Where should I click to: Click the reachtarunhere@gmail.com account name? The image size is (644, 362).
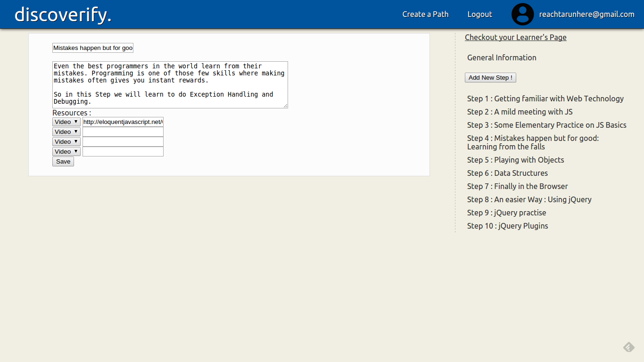point(586,14)
